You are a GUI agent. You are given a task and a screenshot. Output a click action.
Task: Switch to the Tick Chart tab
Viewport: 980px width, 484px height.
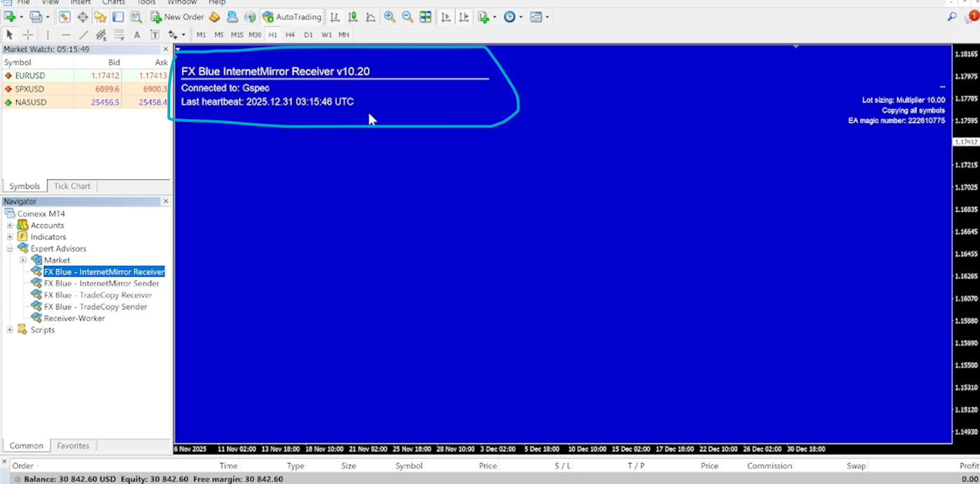(x=72, y=186)
